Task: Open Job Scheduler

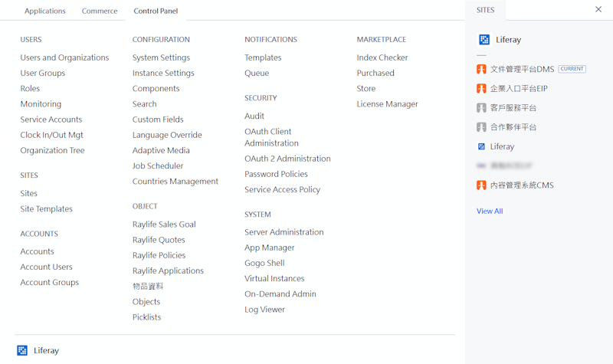Action: [158, 166]
